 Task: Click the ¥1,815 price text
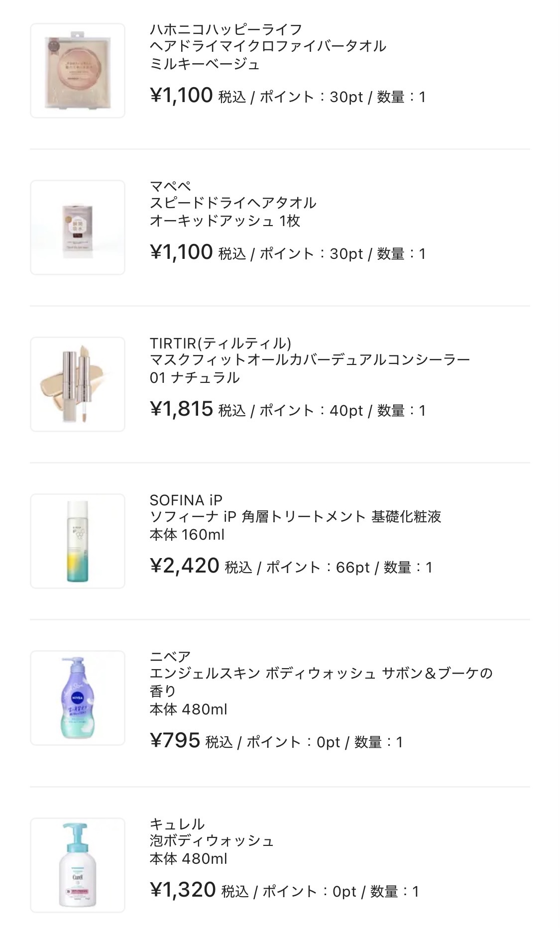pos(182,409)
